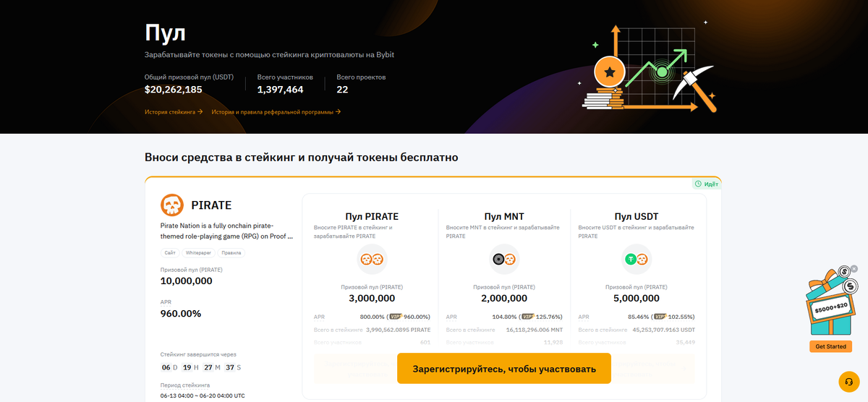This screenshot has height=402, width=868.
Task: Open the Сайт tag for PIRATE
Action: (x=170, y=253)
